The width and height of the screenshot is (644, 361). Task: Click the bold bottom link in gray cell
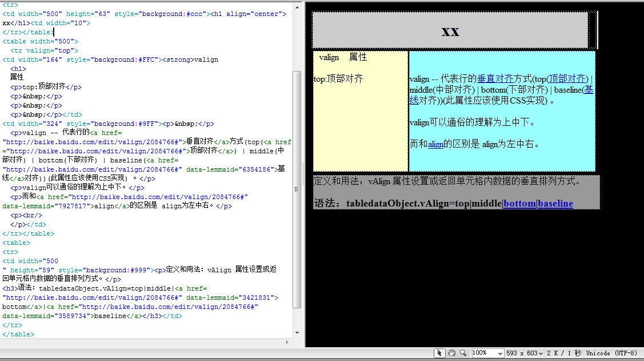coord(519,203)
